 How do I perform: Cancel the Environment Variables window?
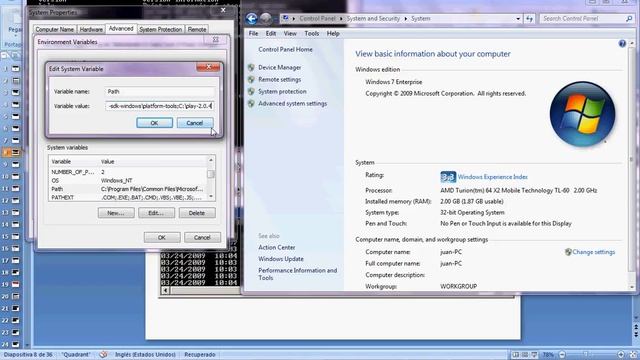202,237
